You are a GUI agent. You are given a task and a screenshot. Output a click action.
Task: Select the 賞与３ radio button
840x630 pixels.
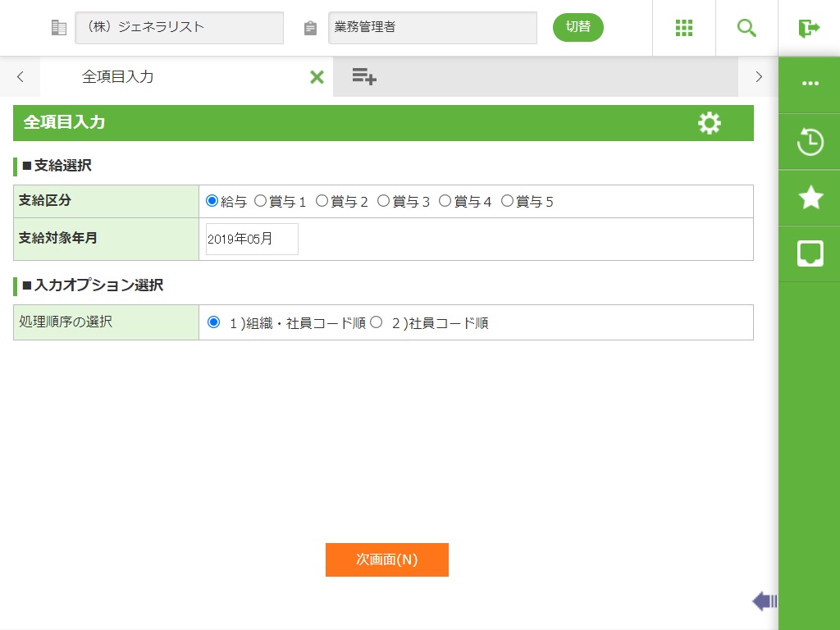[384, 201]
